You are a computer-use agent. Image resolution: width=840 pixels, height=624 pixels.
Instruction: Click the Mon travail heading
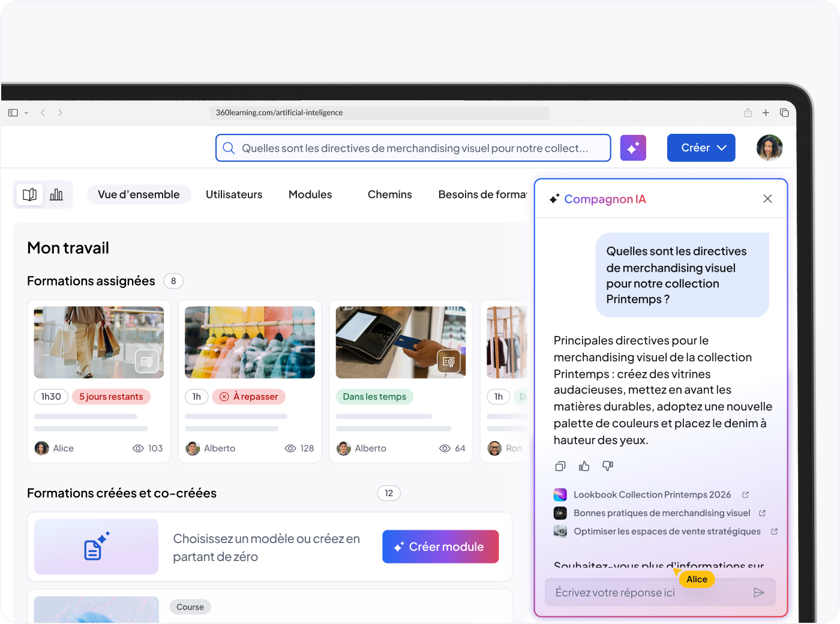click(x=68, y=248)
